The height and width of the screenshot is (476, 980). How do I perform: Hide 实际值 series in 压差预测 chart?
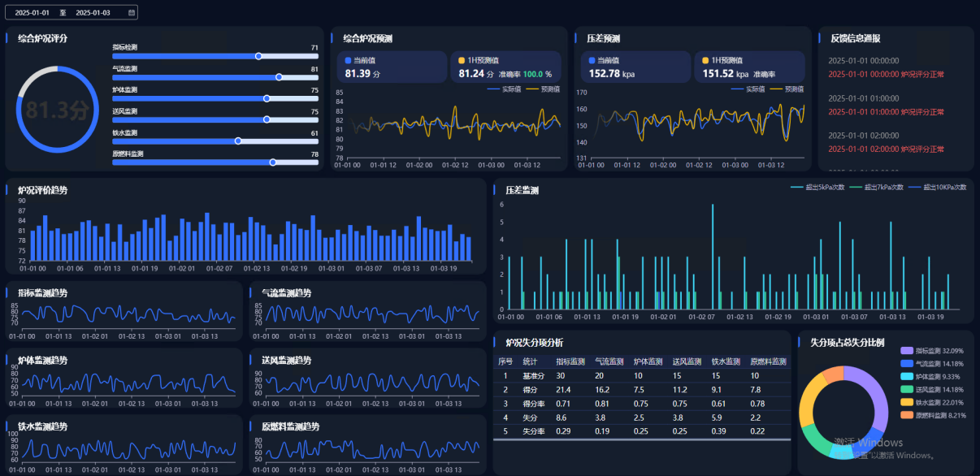click(749, 89)
